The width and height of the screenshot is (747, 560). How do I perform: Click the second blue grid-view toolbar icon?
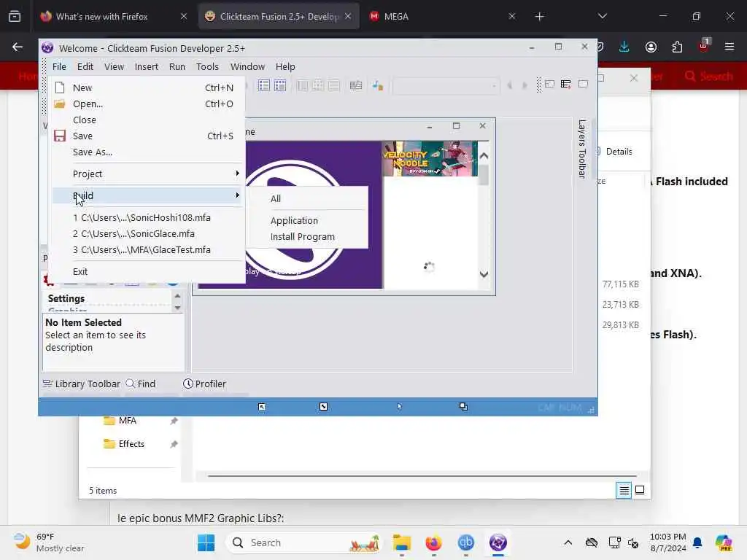click(x=280, y=85)
